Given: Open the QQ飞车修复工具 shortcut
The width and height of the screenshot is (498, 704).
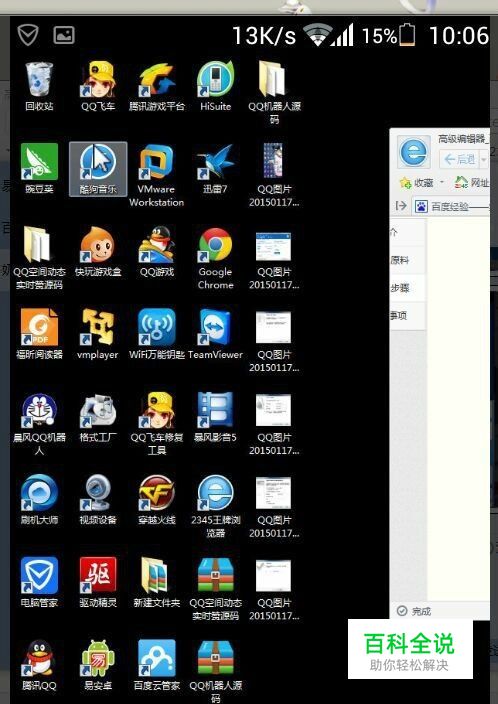Looking at the screenshot, I should pyautogui.click(x=157, y=423).
